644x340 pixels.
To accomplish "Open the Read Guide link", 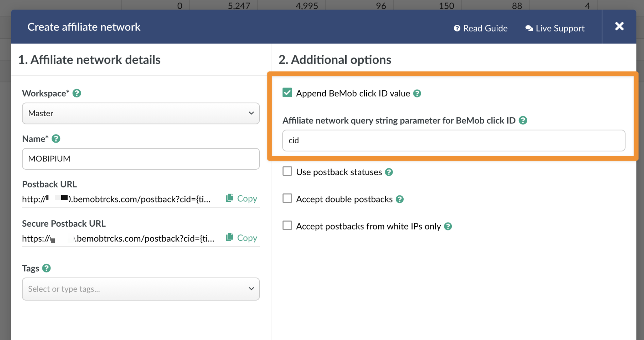I will [481, 28].
